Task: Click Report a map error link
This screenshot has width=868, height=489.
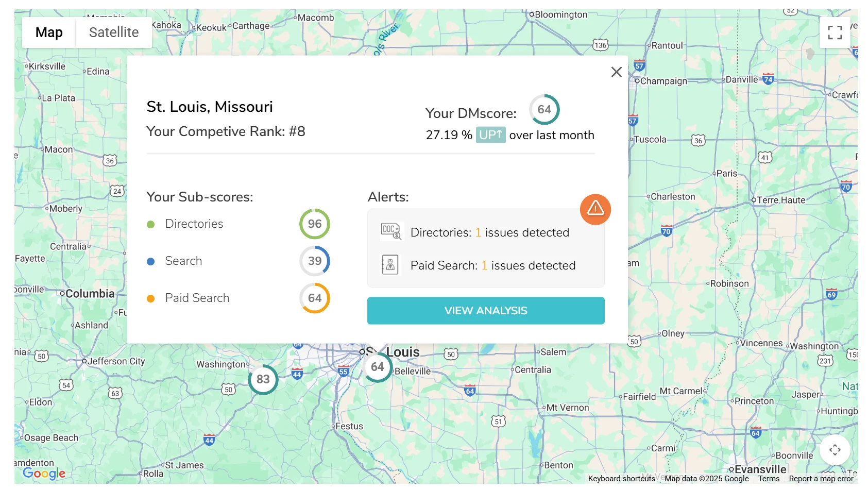Action: (821, 479)
